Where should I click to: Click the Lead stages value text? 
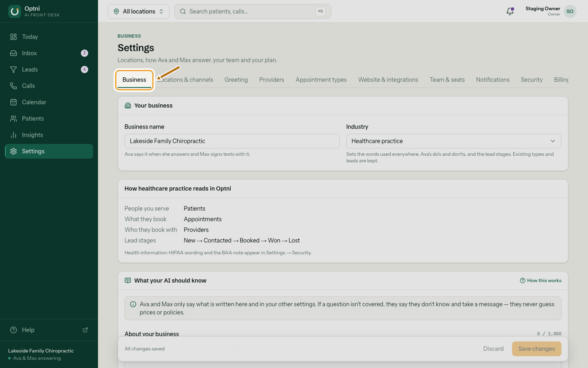(242, 240)
